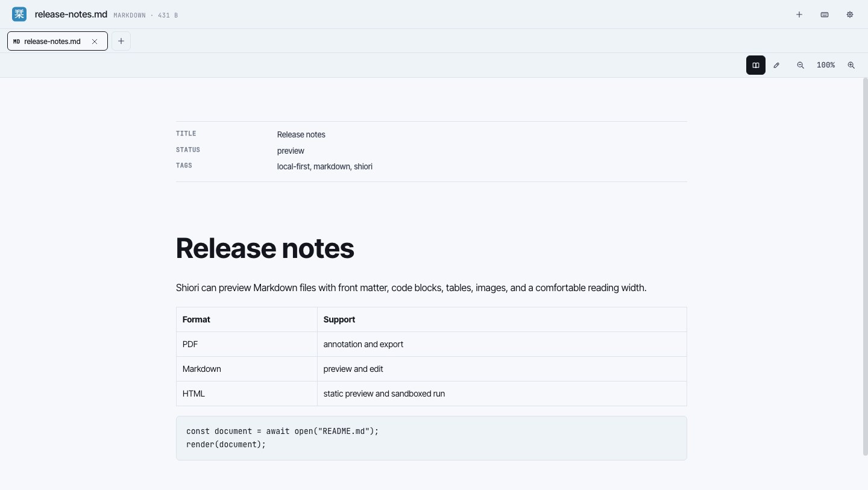Viewport: 868px width, 490px height.
Task: Select the release-notes.md tab
Action: (57, 41)
